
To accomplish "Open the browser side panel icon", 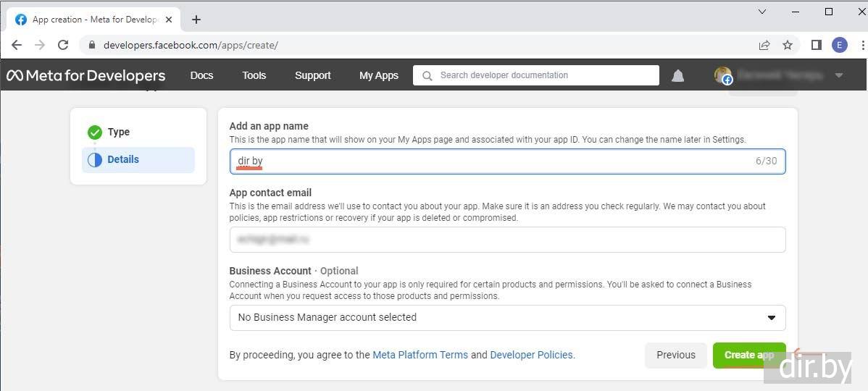I will pos(816,45).
